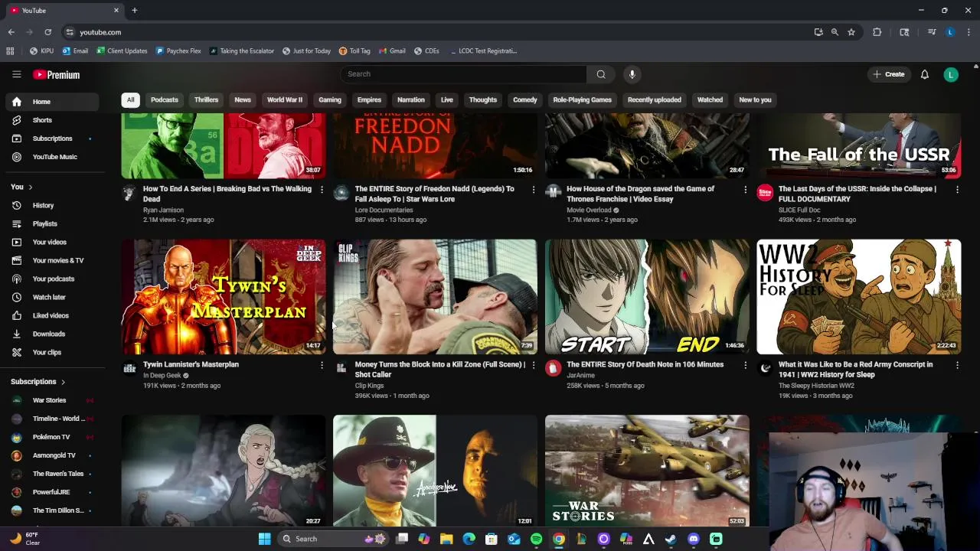Click the search magnifier button
The image size is (980, 551).
[601, 74]
